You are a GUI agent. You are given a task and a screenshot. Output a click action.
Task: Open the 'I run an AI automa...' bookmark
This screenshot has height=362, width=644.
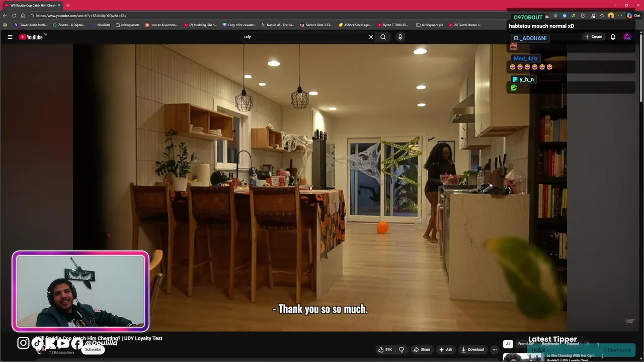[x=162, y=25]
